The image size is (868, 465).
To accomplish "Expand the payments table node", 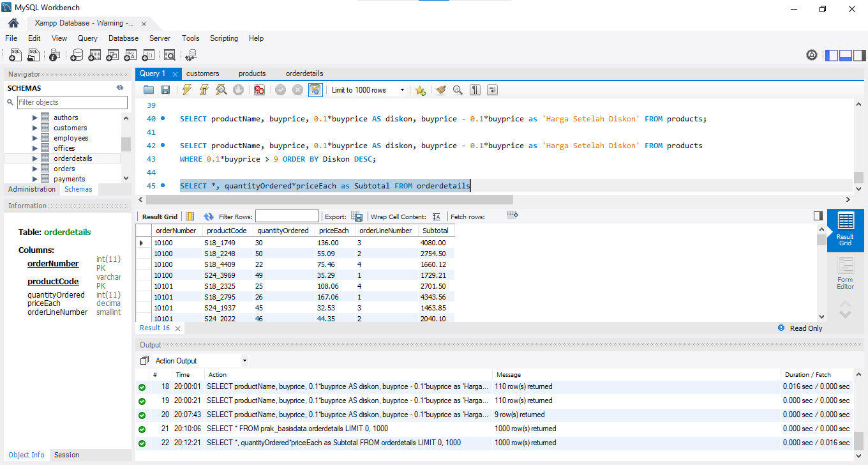I will point(35,179).
